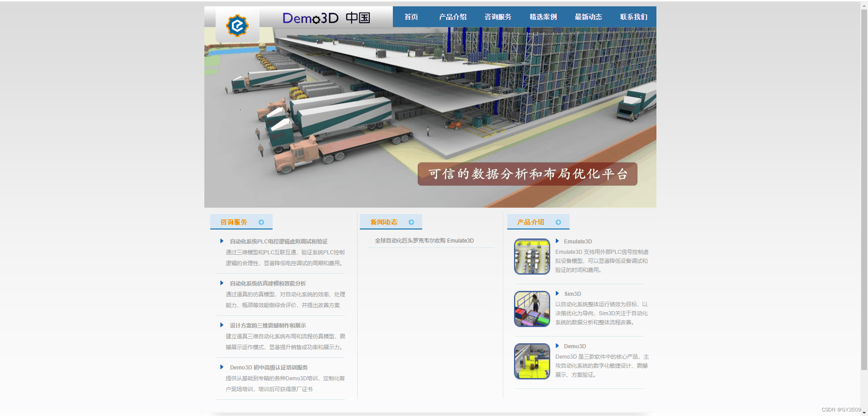Click arrow beside Demo3D 初中高级认证培训服务

pyautogui.click(x=222, y=367)
